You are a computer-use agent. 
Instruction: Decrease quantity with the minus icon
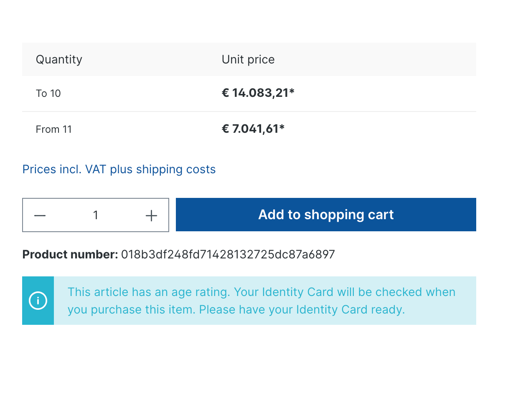pyautogui.click(x=40, y=215)
